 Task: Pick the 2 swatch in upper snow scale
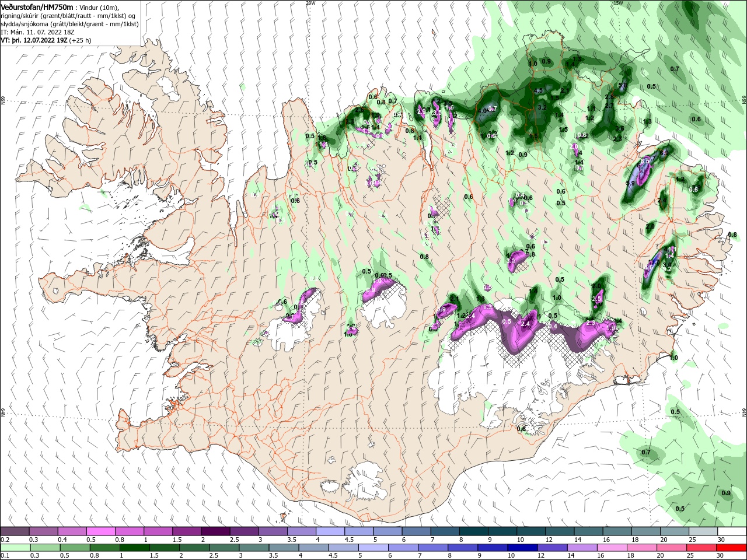(215, 531)
